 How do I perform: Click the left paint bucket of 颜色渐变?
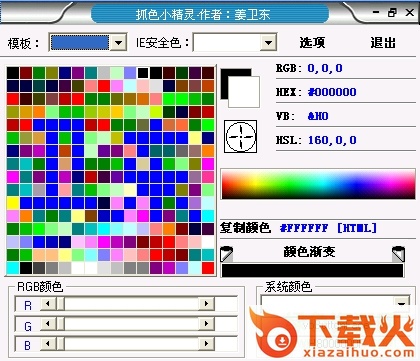click(227, 254)
